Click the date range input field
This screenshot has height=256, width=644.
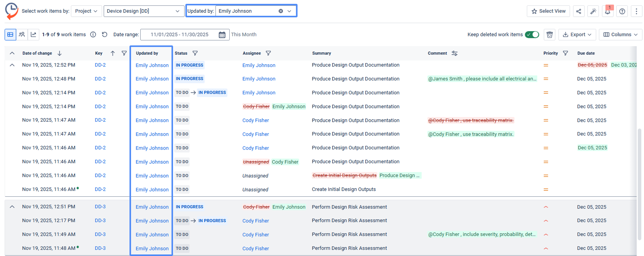tap(180, 35)
